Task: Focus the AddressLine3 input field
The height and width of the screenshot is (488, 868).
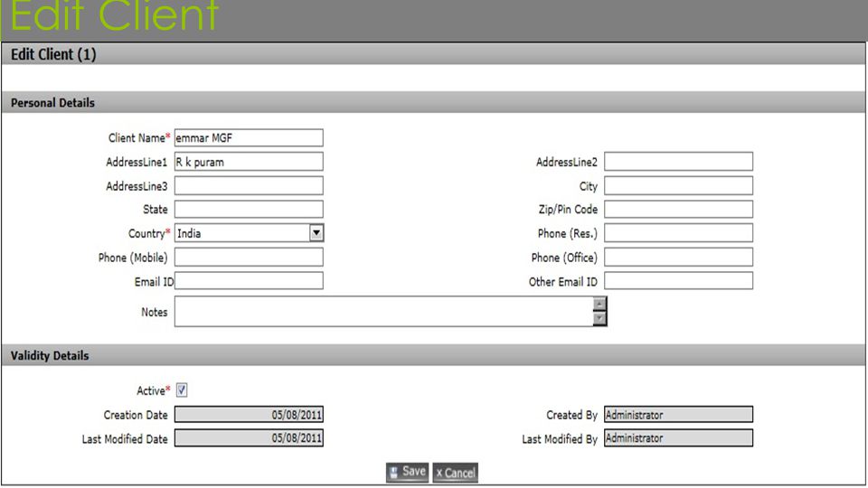Action: click(x=249, y=186)
